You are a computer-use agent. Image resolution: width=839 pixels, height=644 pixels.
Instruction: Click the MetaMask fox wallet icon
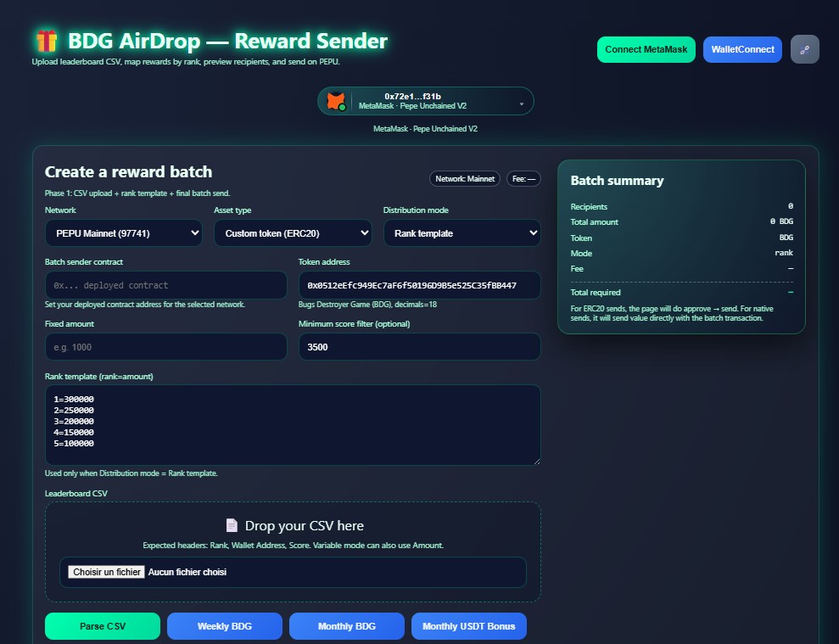(336, 101)
